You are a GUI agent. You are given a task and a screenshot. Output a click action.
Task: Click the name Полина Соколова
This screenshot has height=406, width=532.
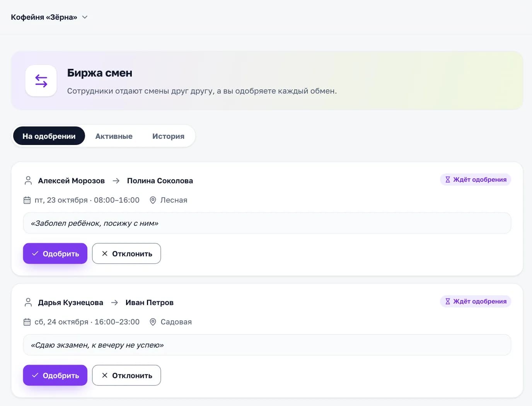tap(160, 181)
